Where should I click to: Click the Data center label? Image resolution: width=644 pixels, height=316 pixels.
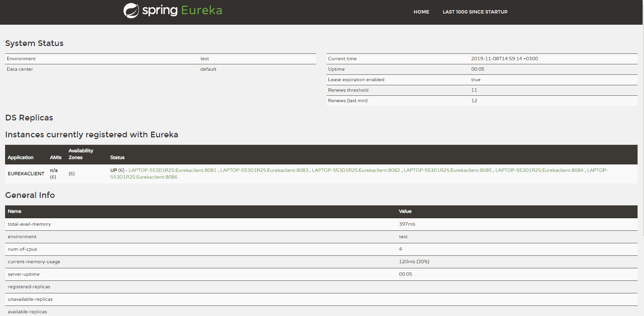[x=20, y=69]
